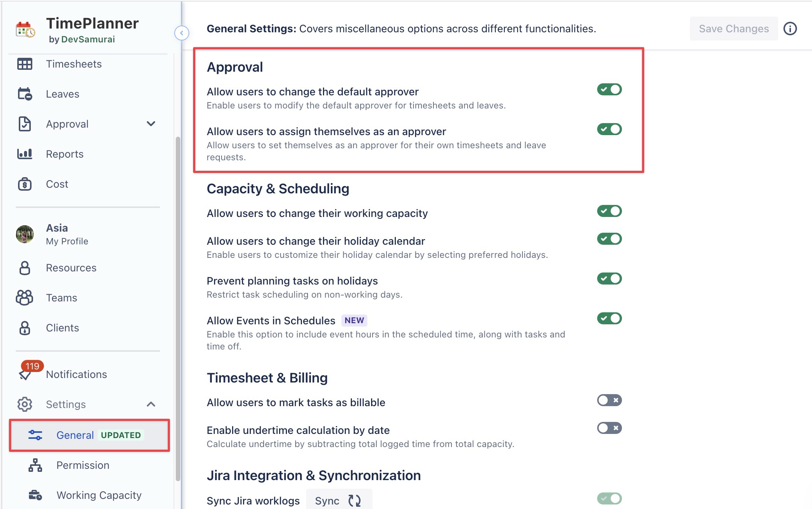Turn off Prevent planning tasks on holidays
This screenshot has width=812, height=509.
(x=609, y=279)
